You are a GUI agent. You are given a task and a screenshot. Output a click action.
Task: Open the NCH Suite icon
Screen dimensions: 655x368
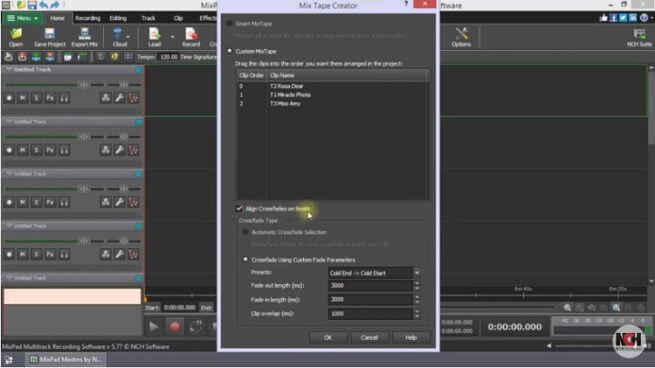tap(639, 37)
